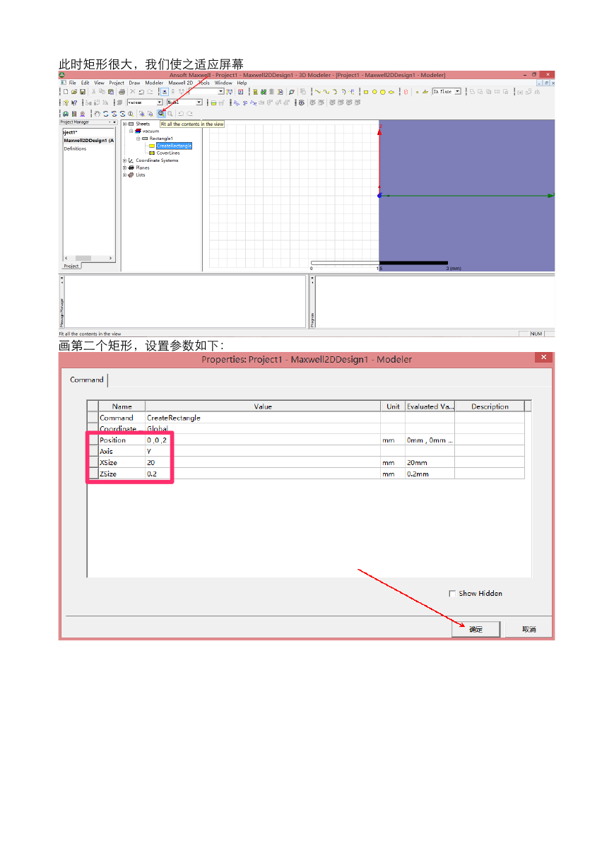This screenshot has width=614, height=868.
Task: Open the drawing plane dropdown
Action: click(458, 91)
